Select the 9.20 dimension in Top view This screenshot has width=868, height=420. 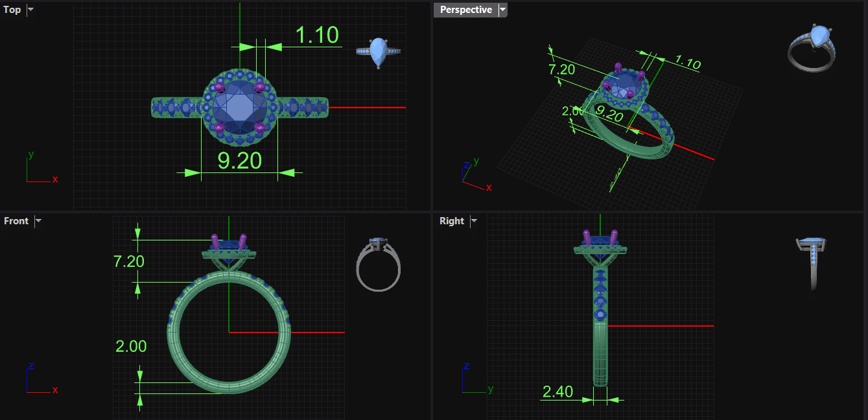239,161
